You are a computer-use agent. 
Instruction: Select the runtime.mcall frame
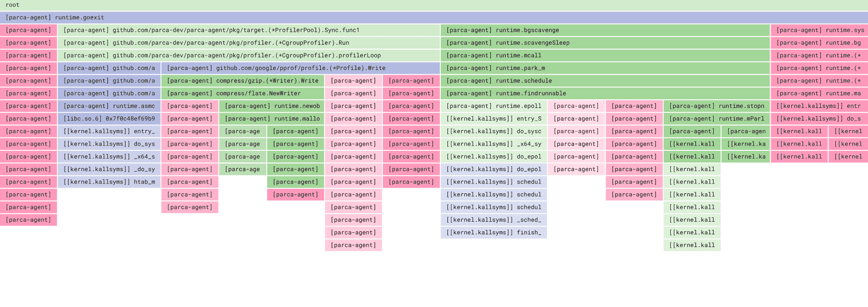click(x=605, y=55)
